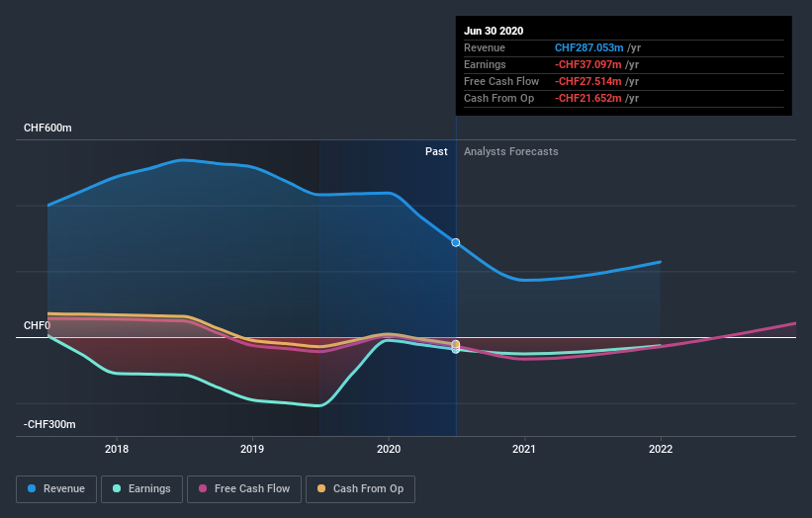The height and width of the screenshot is (518, 812).
Task: Click the CHF600m y-axis label
Action: (x=47, y=128)
